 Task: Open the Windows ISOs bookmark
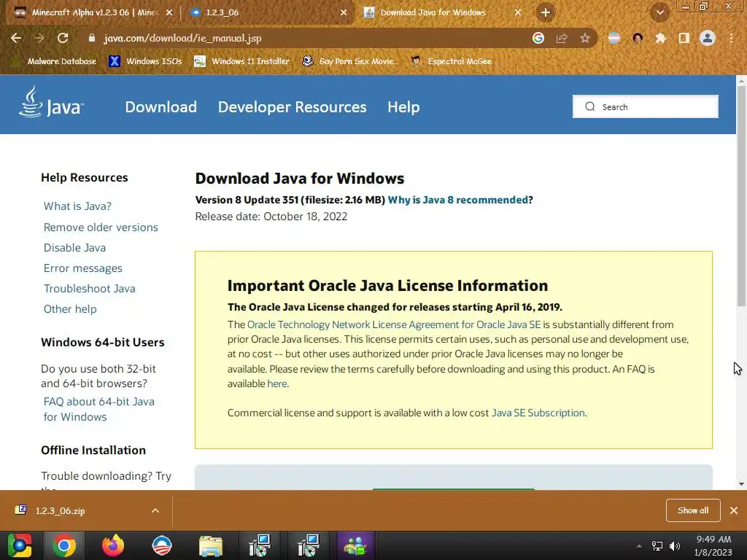tap(145, 61)
